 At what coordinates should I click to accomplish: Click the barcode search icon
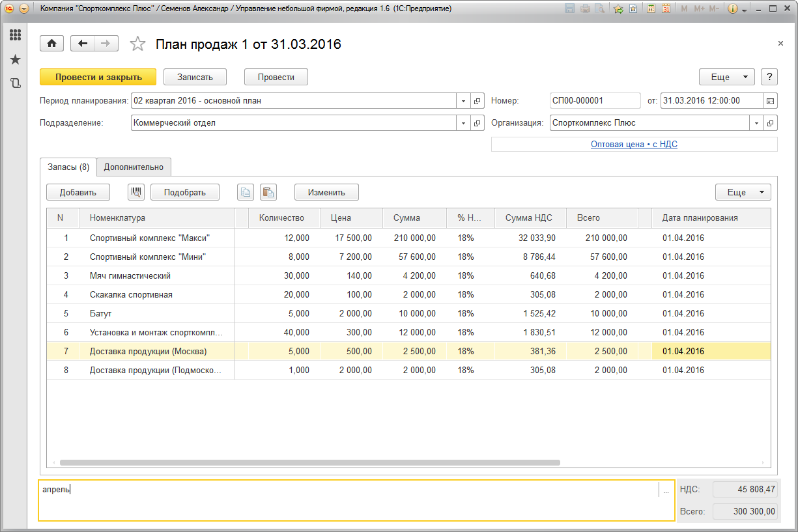(136, 192)
